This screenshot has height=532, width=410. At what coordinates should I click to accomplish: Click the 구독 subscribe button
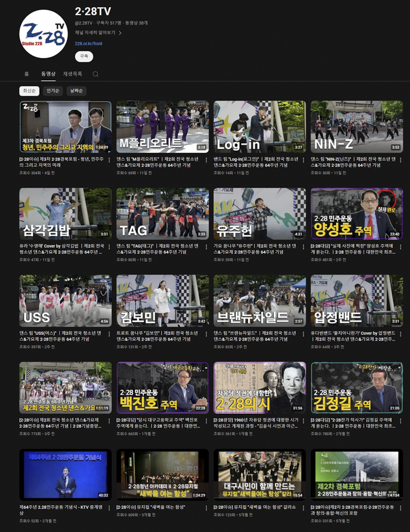[x=84, y=56]
